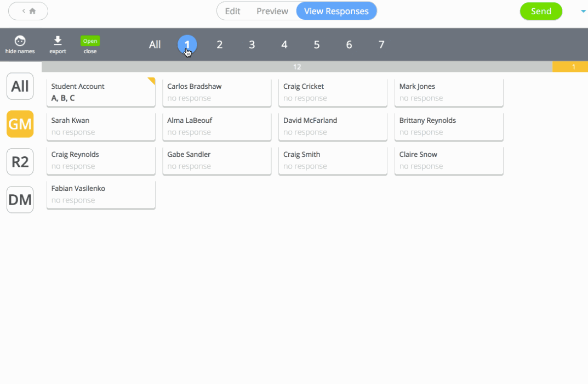
Task: Select the DM class filter
Action: (x=20, y=200)
